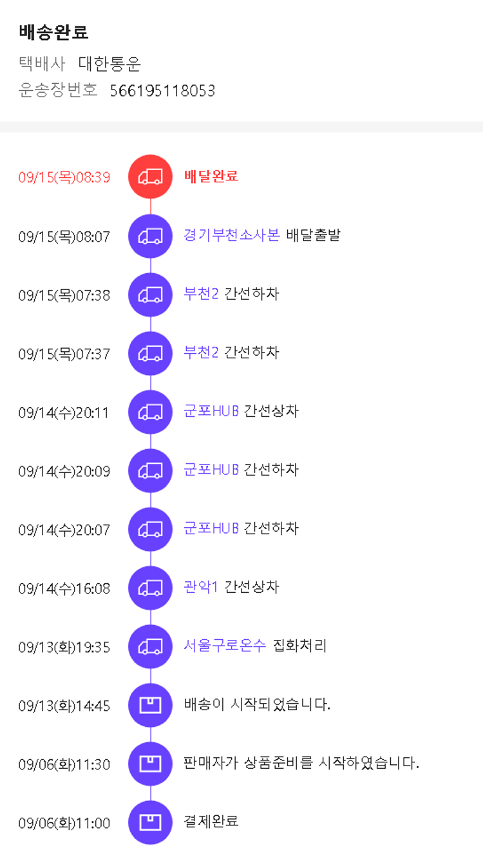483x868 pixels.
Task: Click box icon beside 결제완료
Action: (x=150, y=822)
